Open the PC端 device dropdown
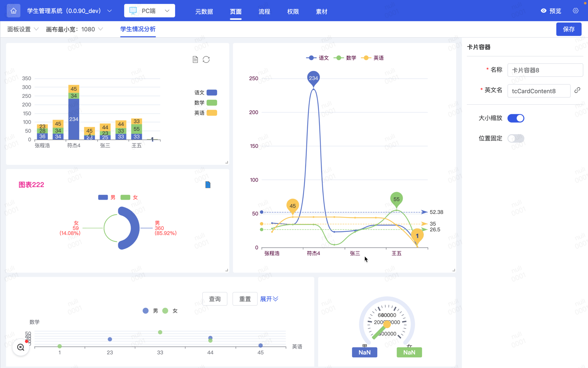The height and width of the screenshot is (368, 588). pos(149,11)
